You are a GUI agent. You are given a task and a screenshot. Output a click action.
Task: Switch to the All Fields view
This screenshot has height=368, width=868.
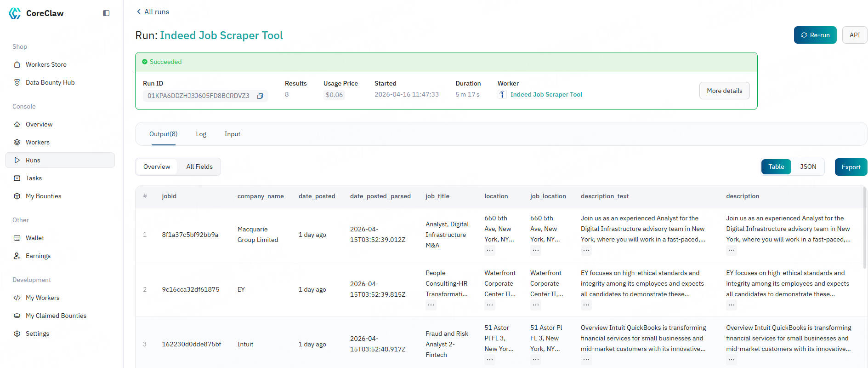[199, 167]
